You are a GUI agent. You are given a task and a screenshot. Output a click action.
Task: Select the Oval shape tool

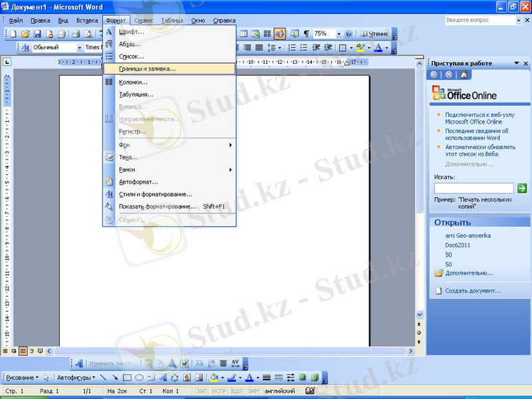tap(139, 378)
